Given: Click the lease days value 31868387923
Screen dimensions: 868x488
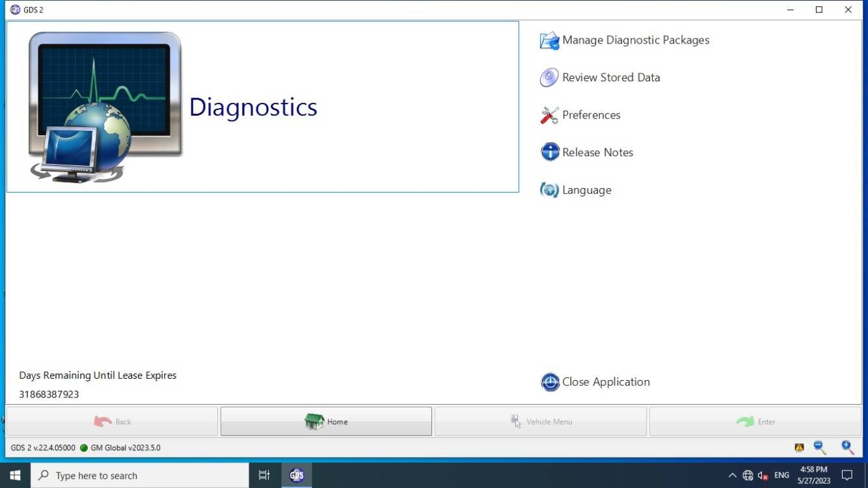Looking at the screenshot, I should click(x=49, y=394).
